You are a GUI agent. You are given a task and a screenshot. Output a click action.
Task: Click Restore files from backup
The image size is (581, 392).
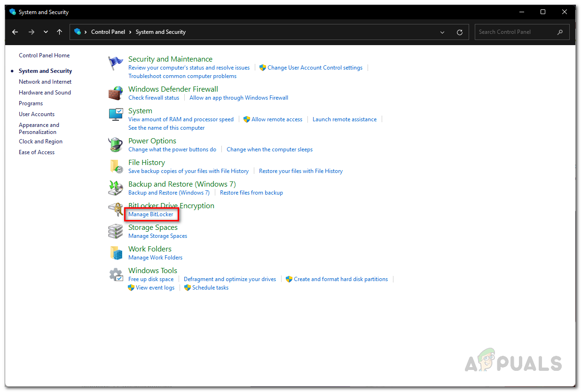pyautogui.click(x=251, y=193)
